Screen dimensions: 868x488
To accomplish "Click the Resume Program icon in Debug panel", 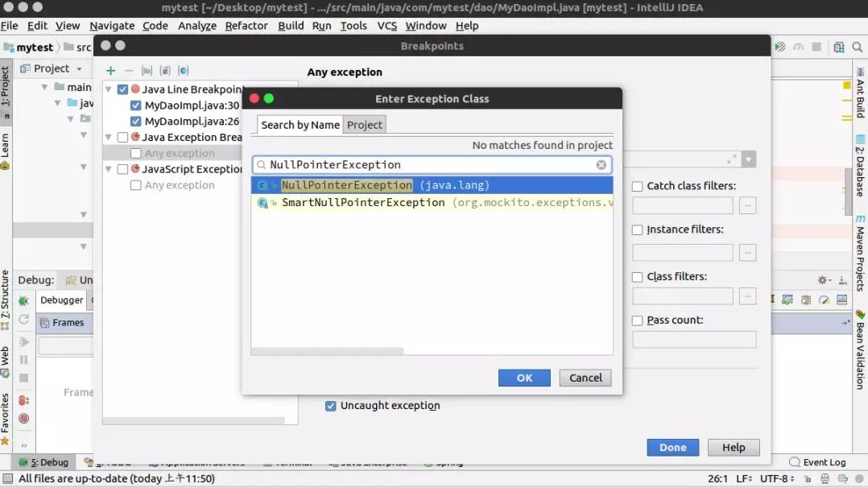I will pyautogui.click(x=24, y=341).
